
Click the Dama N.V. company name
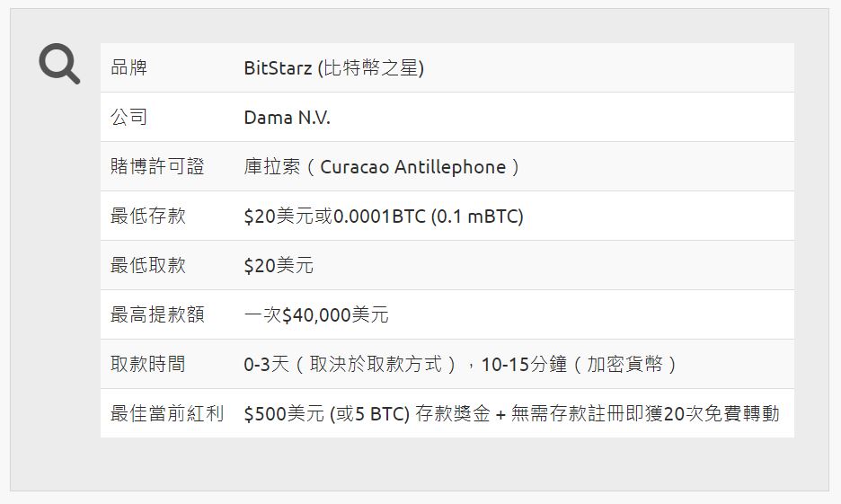pos(287,118)
